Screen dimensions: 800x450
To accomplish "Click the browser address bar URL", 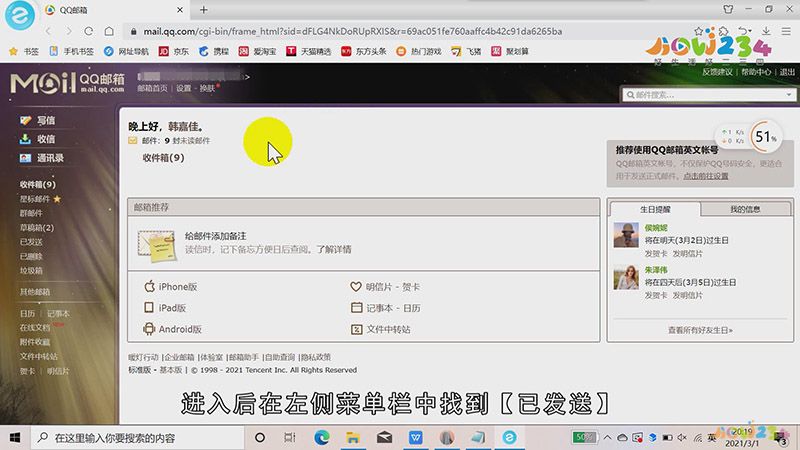I will [x=353, y=31].
